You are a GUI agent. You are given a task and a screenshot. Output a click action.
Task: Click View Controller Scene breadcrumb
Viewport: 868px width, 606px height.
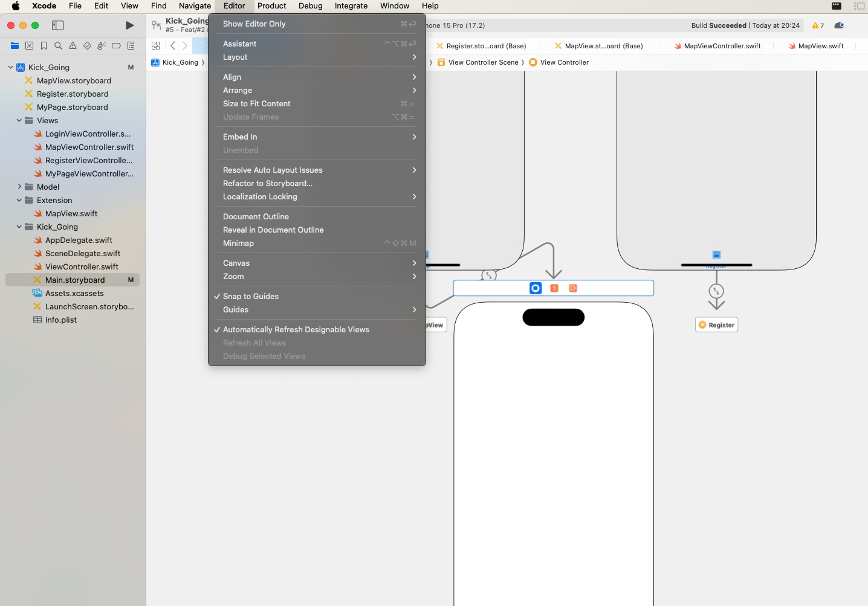click(478, 62)
